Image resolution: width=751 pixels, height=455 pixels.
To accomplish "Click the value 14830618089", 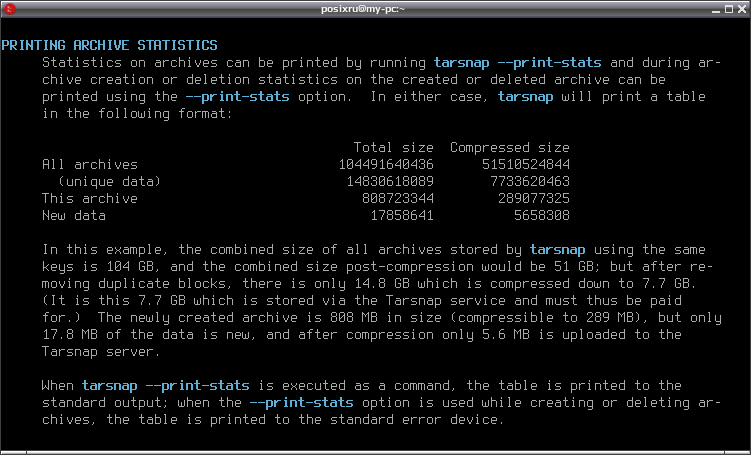I will pos(390,182).
